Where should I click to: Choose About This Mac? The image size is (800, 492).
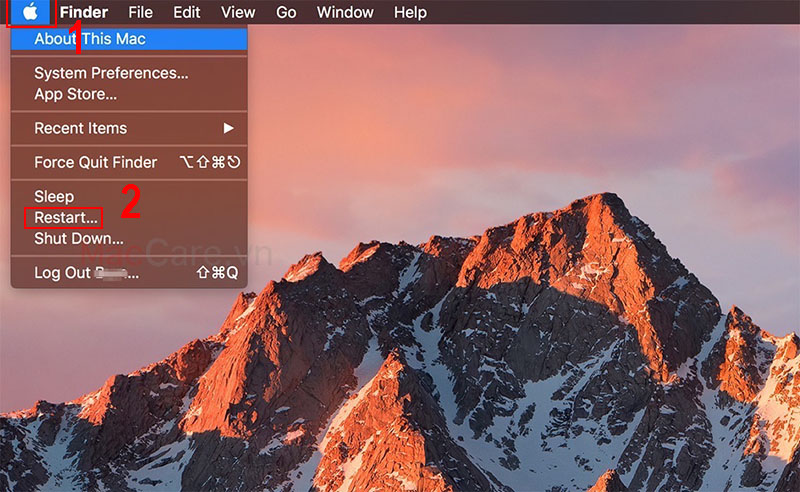coord(129,39)
